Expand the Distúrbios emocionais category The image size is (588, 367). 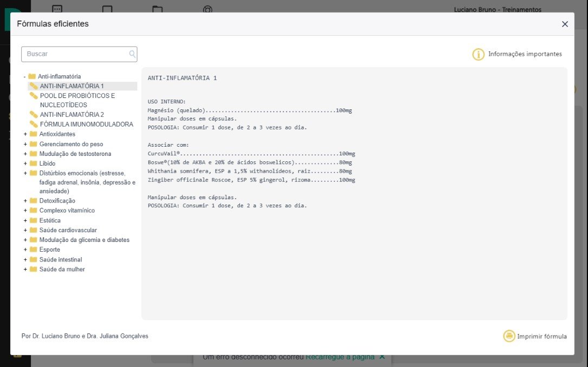(25, 173)
